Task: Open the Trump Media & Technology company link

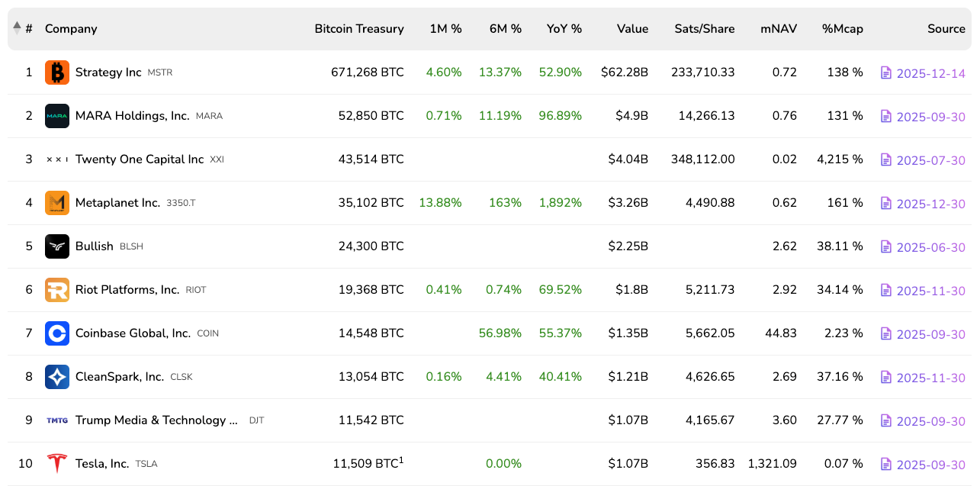Action: click(x=150, y=420)
